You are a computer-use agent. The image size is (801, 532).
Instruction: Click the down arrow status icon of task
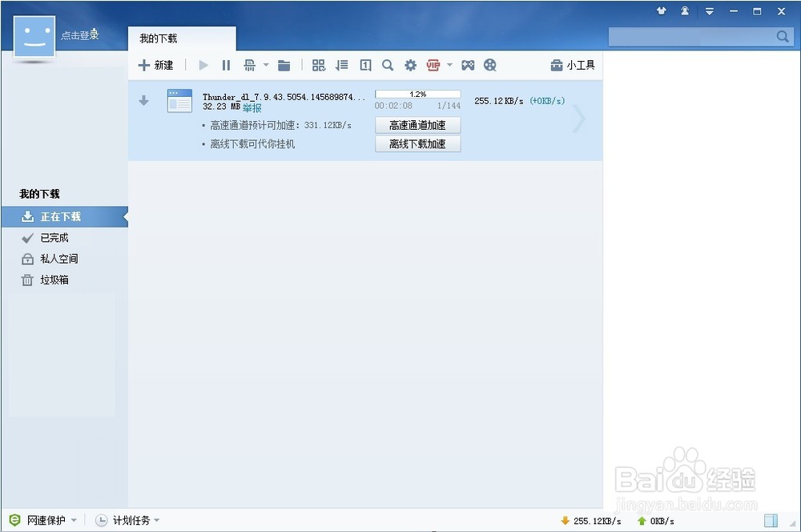[144, 100]
